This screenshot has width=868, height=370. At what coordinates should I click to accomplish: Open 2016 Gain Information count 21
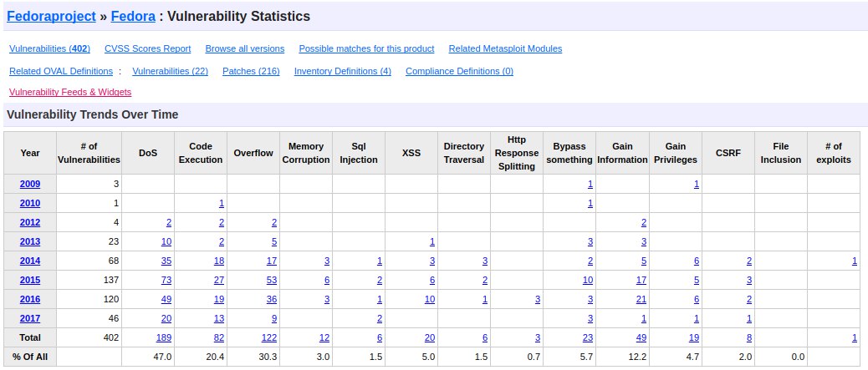(641, 299)
